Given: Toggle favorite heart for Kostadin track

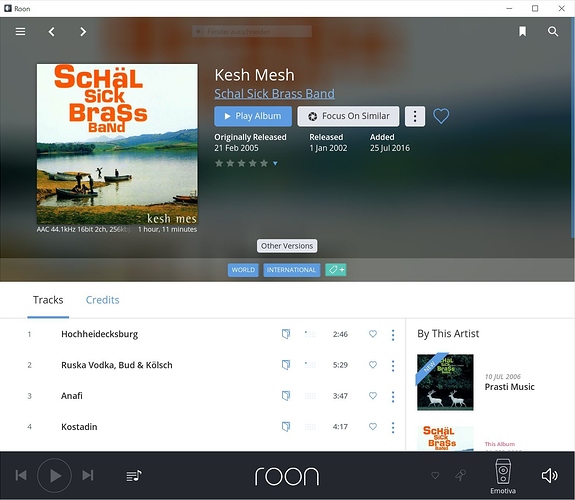Looking at the screenshot, I should 373,426.
